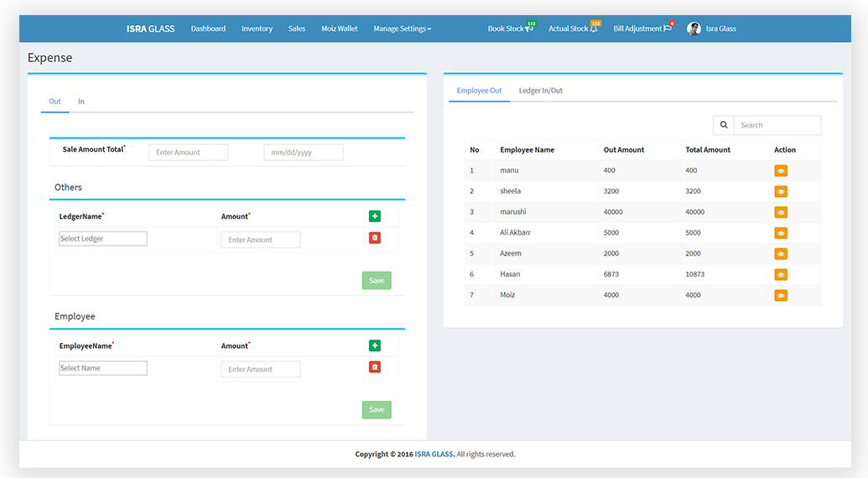This screenshot has height=478, width=868.
Task: Open Bill Adjustment flag notifications
Action: tap(667, 29)
